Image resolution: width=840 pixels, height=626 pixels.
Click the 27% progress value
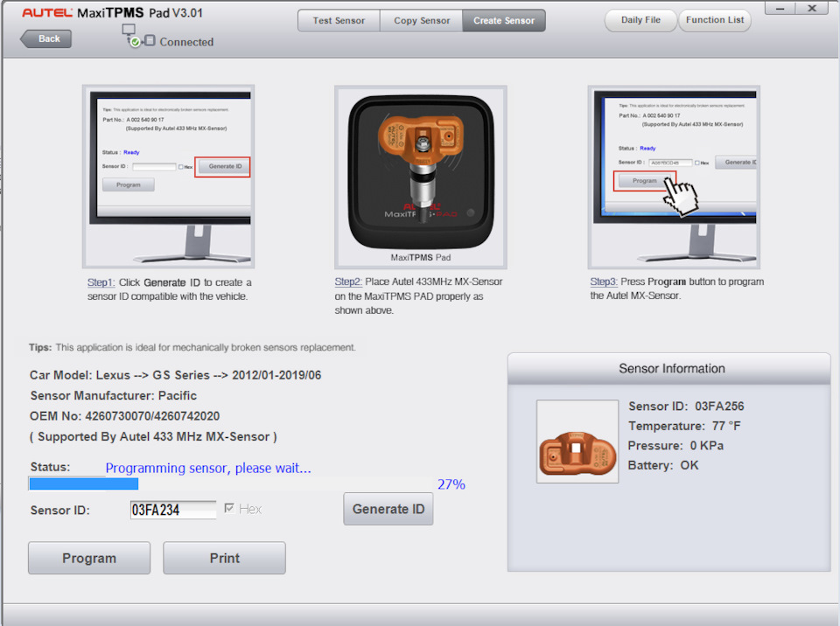pos(451,484)
